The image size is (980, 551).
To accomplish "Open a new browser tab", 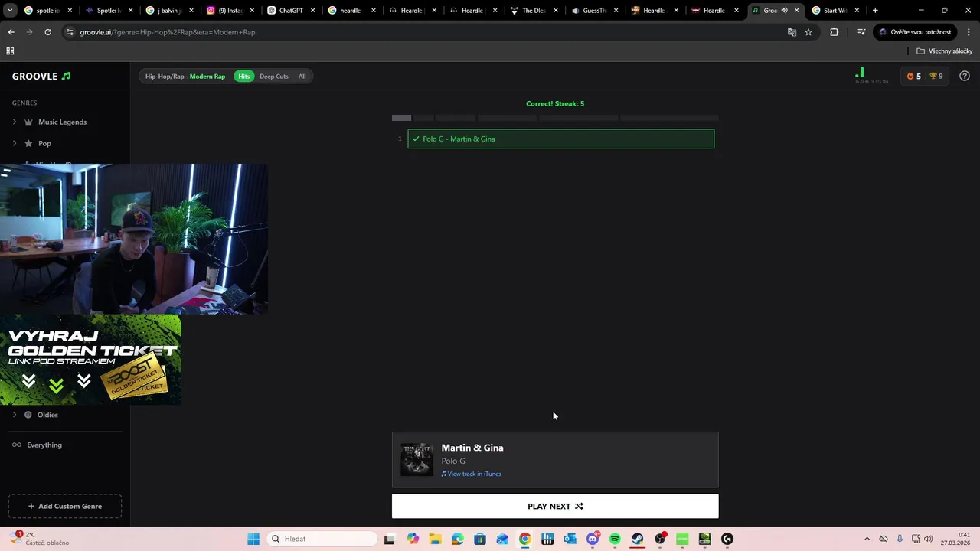I will (x=875, y=11).
